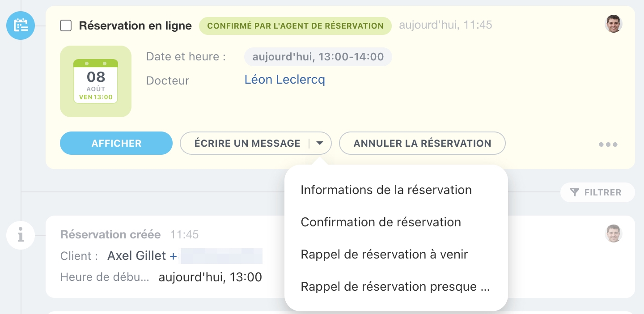Screen dimensions: 644x314
Task: Select Rappel de réservation à venir
Action: point(384,255)
